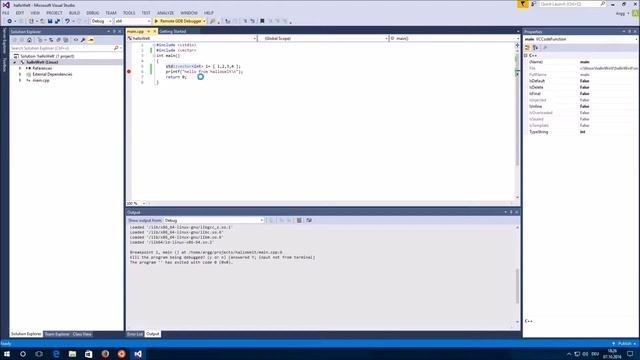640x360 pixels.
Task: Open the WINDOW menu
Action: 189,13
